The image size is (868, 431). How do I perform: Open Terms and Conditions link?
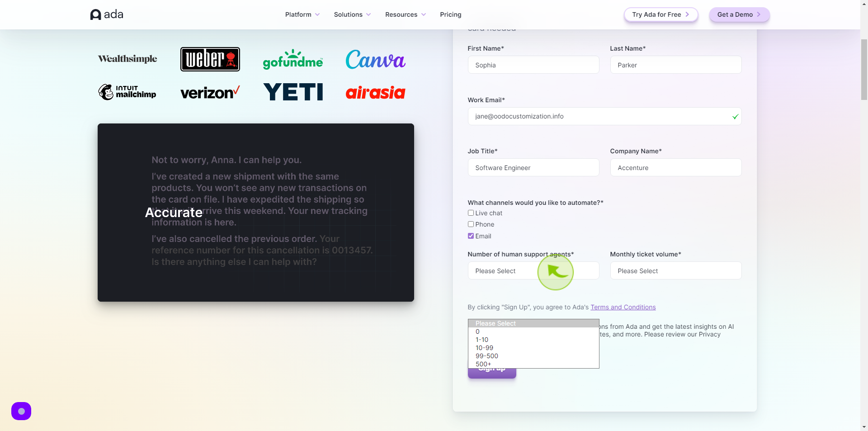point(623,307)
